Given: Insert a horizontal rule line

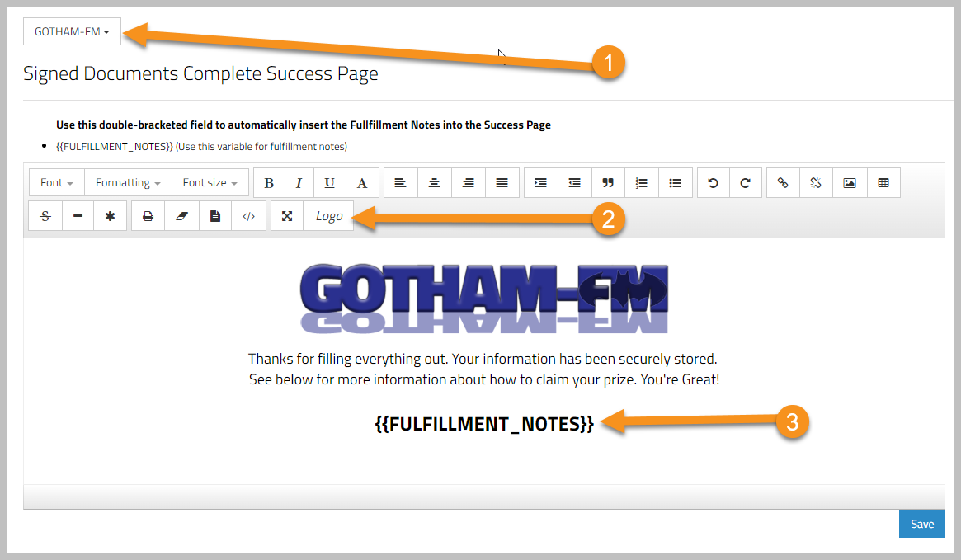Looking at the screenshot, I should click(x=78, y=215).
